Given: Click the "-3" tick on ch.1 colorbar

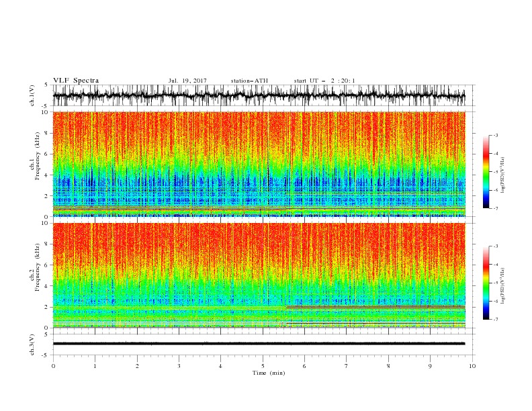Looking at the screenshot, I should [495, 135].
